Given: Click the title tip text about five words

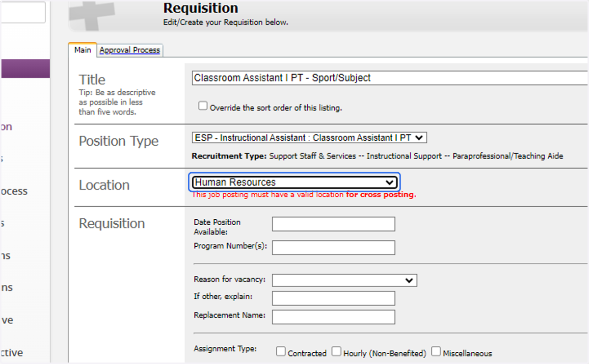Looking at the screenshot, I should pyautogui.click(x=117, y=102).
